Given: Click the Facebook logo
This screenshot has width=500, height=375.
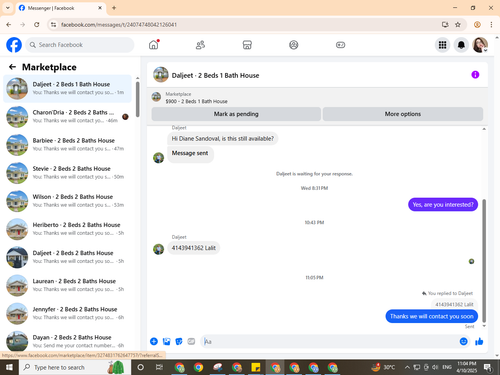Looking at the screenshot, I should (14, 45).
